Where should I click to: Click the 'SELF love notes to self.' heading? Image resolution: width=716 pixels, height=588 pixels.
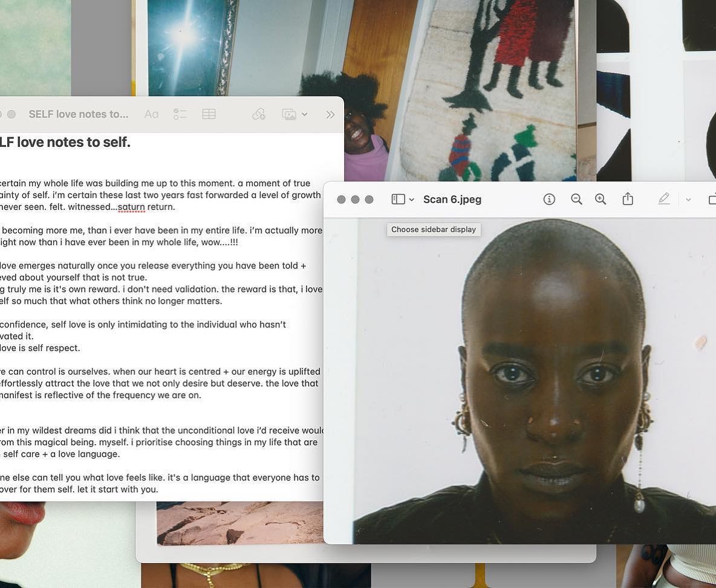65,143
